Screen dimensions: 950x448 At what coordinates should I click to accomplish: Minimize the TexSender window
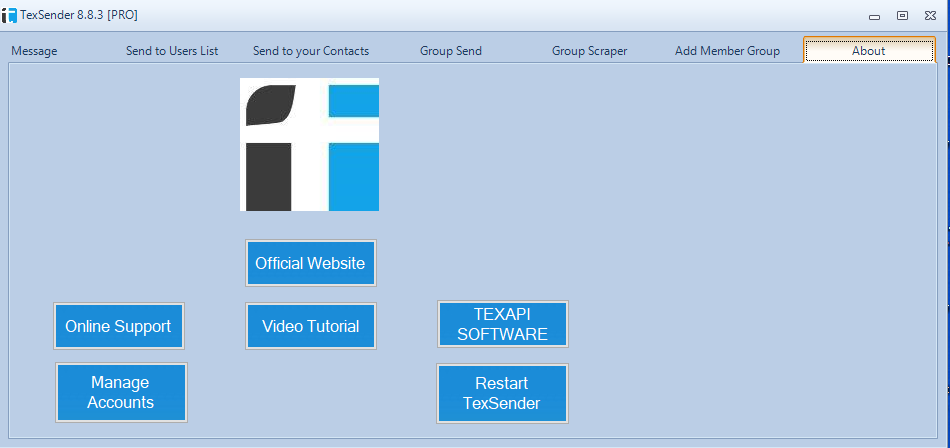pos(874,16)
